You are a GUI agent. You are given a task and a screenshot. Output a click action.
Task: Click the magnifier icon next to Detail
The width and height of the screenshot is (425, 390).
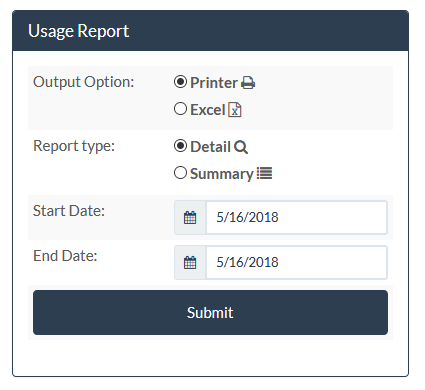click(x=241, y=147)
